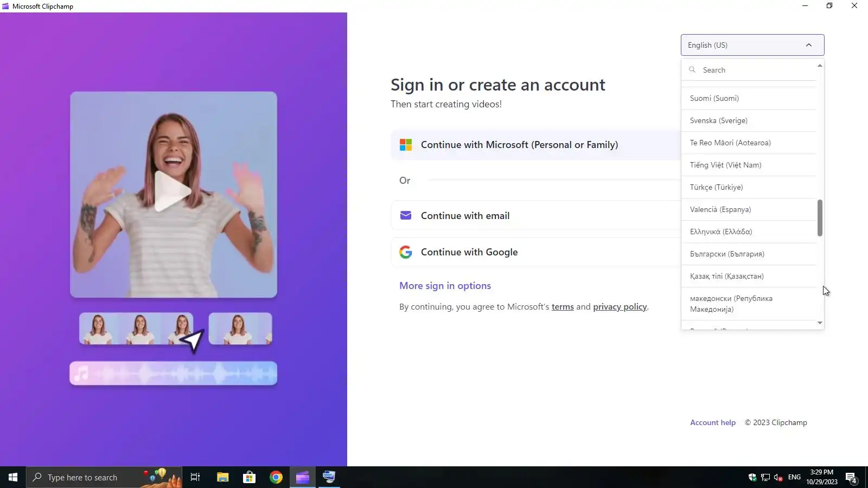Sign in using Continue with Google

click(x=535, y=252)
